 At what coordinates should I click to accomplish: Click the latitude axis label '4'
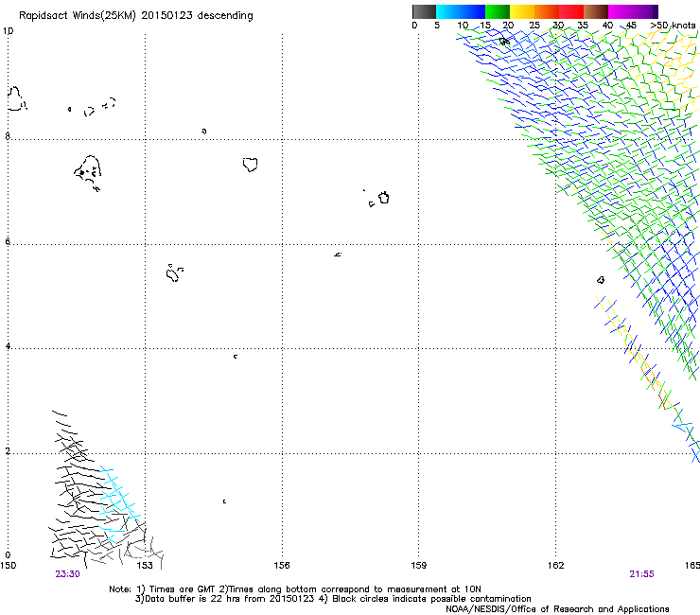tap(8, 346)
